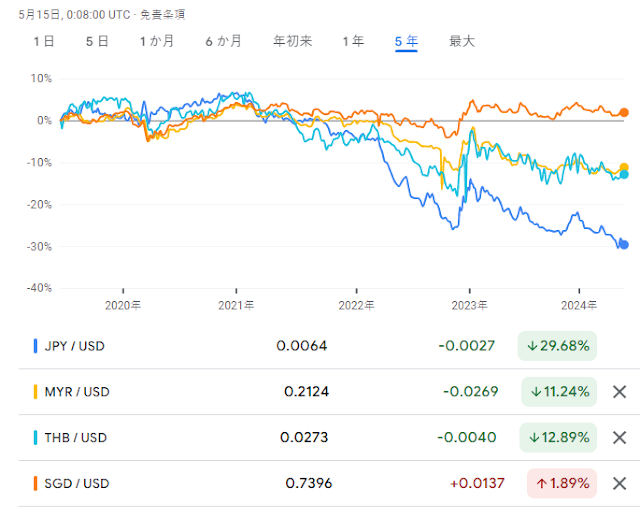Screen dimensions: 640x518
Task: Click the -40% y-axis label
Action: pyautogui.click(x=39, y=288)
